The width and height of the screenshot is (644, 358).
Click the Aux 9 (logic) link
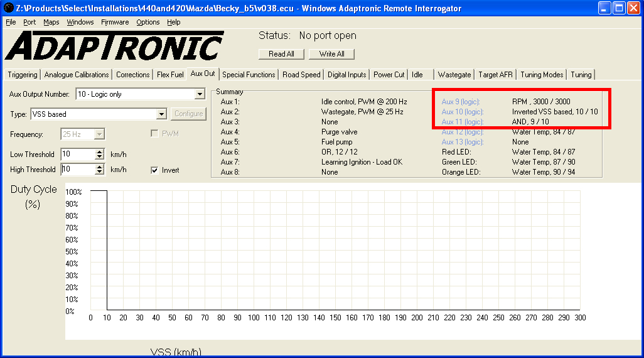tap(461, 102)
